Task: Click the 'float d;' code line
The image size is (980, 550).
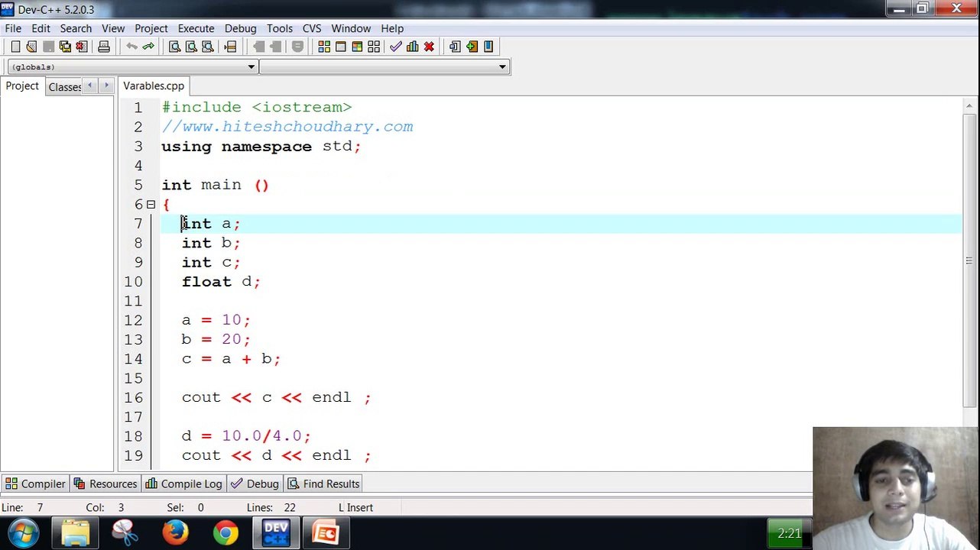Action: 221,282
